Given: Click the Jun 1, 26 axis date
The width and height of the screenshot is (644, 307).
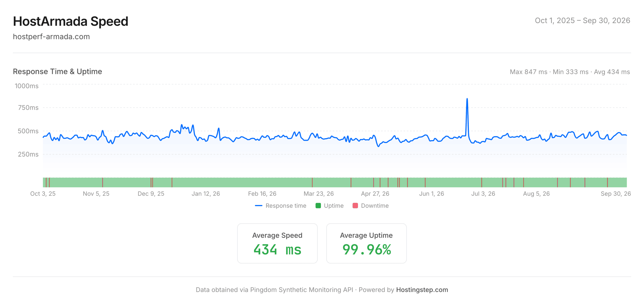Looking at the screenshot, I should [x=431, y=194].
